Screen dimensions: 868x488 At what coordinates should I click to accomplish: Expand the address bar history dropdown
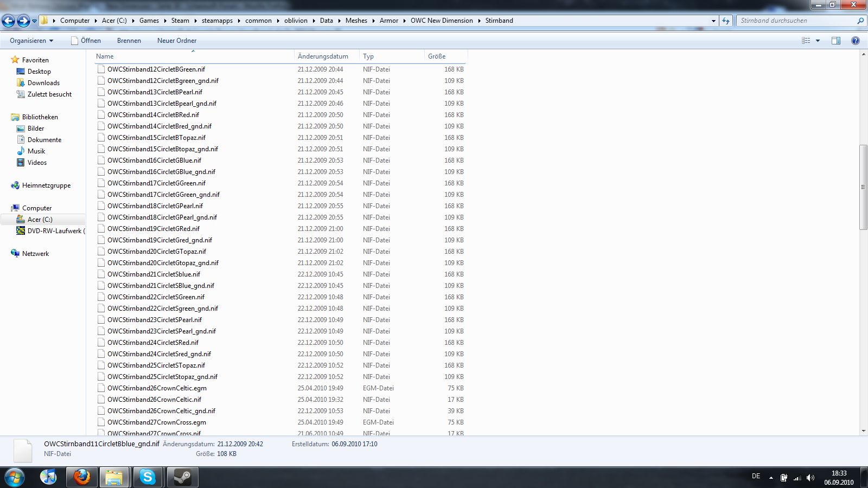[x=713, y=21]
